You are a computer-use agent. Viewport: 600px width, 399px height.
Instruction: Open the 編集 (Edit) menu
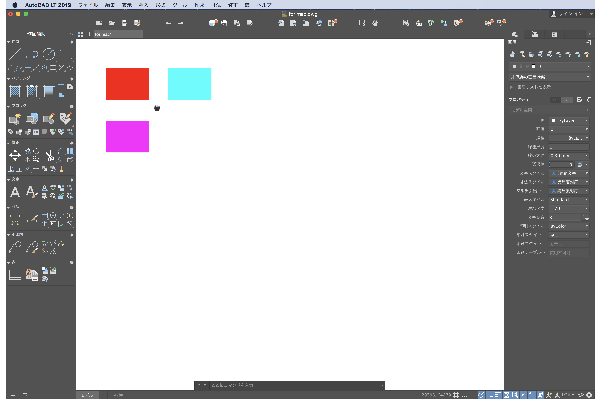tap(110, 5)
